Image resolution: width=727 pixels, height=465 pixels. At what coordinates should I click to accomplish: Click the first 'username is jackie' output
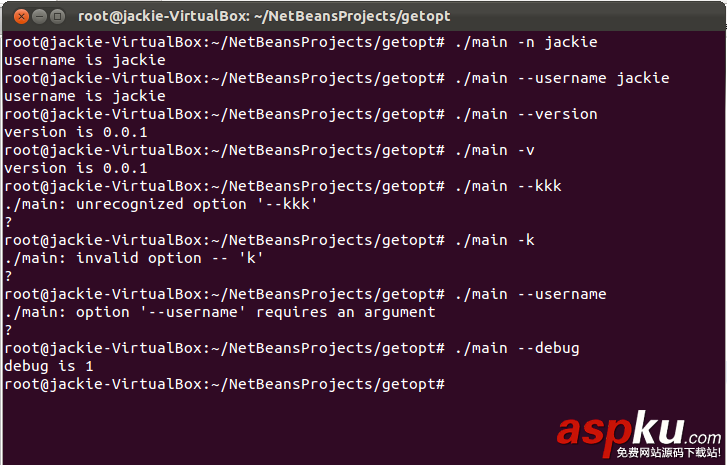[85, 60]
